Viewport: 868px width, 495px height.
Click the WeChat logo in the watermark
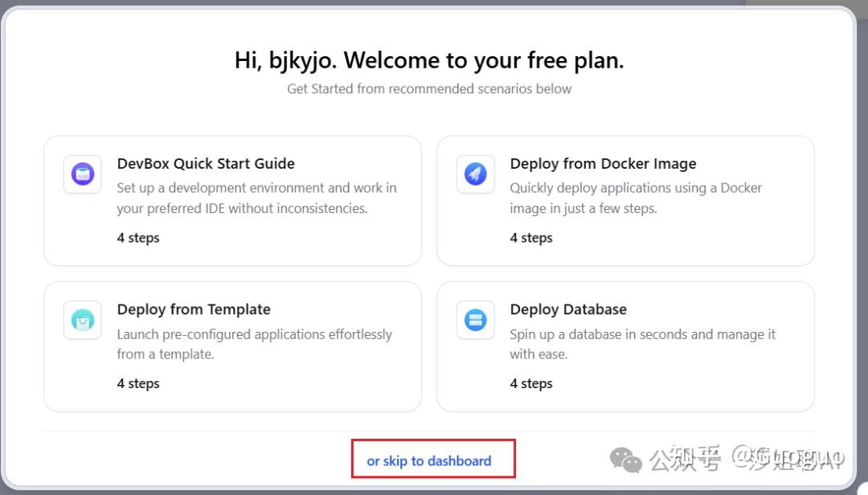[626, 460]
